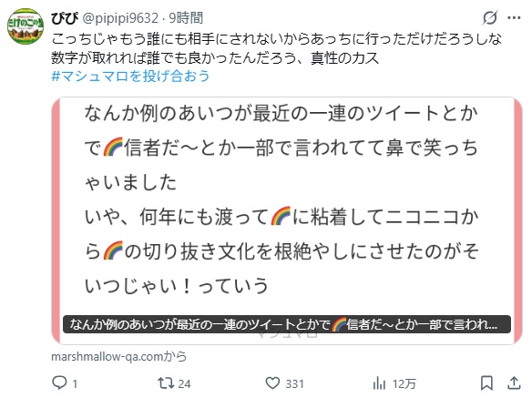Image resolution: width=532 pixels, height=398 pixels.
Task: Click the retweet arrows icon
Action: [x=166, y=383]
